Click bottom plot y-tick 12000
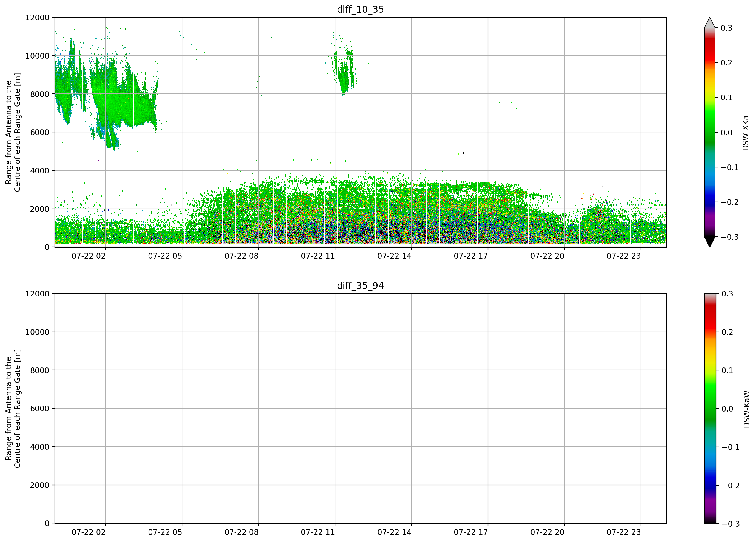Image resolution: width=756 pixels, height=542 pixels. click(37, 294)
